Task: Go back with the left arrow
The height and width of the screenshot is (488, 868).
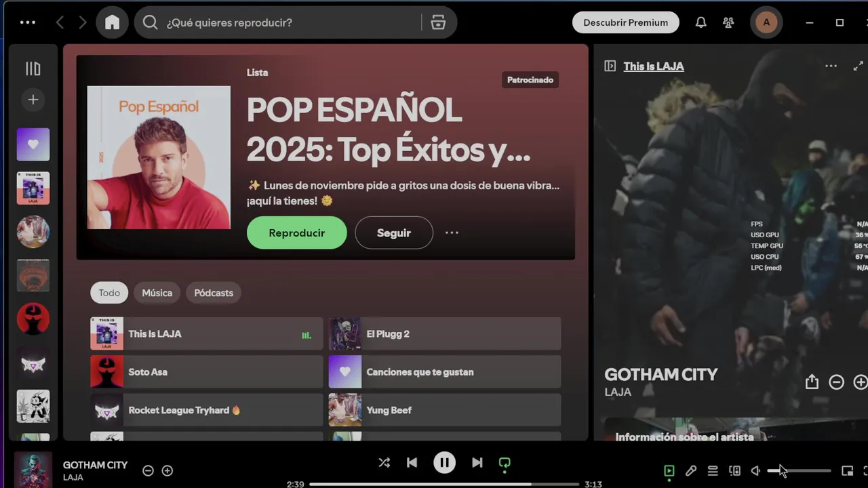Action: (60, 22)
